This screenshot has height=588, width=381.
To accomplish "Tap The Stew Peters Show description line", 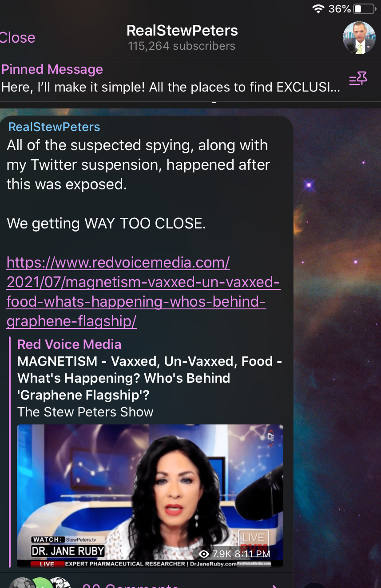I will (85, 412).
